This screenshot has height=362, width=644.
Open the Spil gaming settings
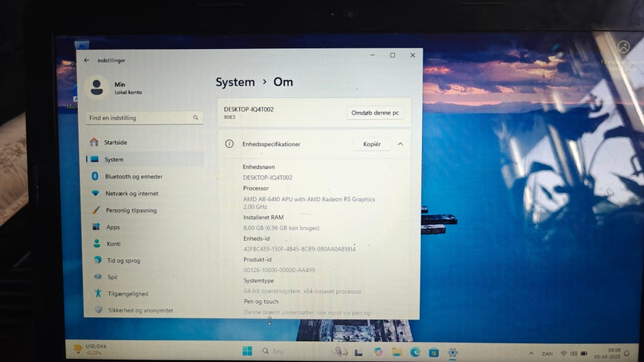(112, 277)
